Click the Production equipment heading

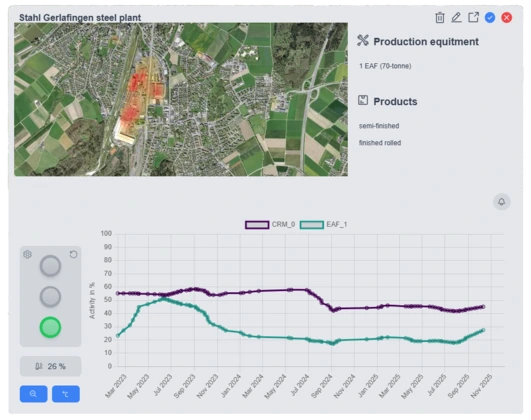tap(426, 42)
